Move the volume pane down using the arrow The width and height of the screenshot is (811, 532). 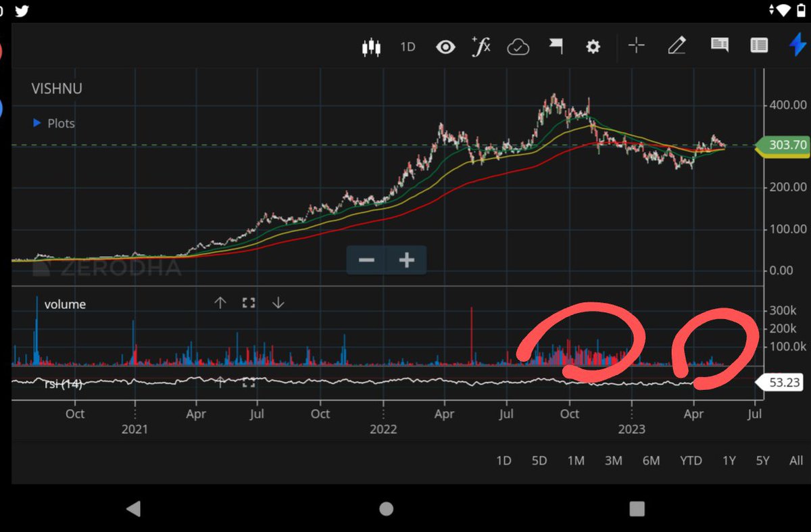(278, 302)
